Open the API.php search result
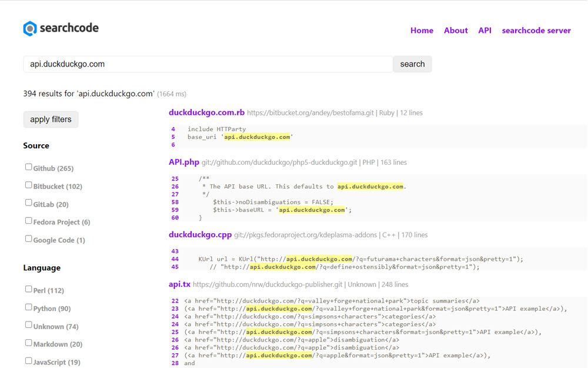The width and height of the screenshot is (588, 368). (184, 162)
